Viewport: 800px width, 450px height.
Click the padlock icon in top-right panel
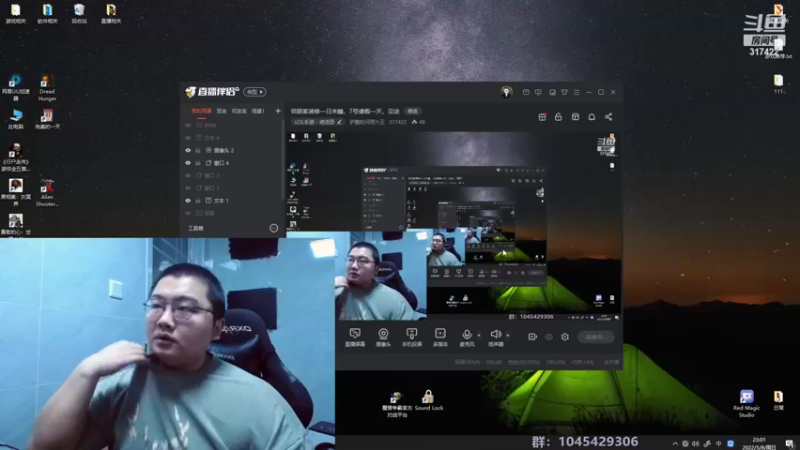[x=558, y=117]
